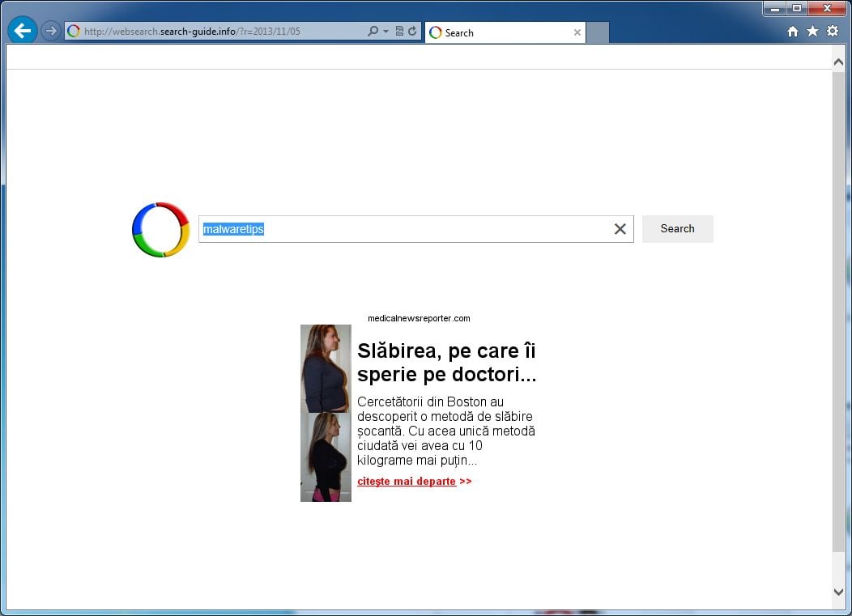Close the browser window
Viewport: 852px width, 616px height.
[x=827, y=8]
